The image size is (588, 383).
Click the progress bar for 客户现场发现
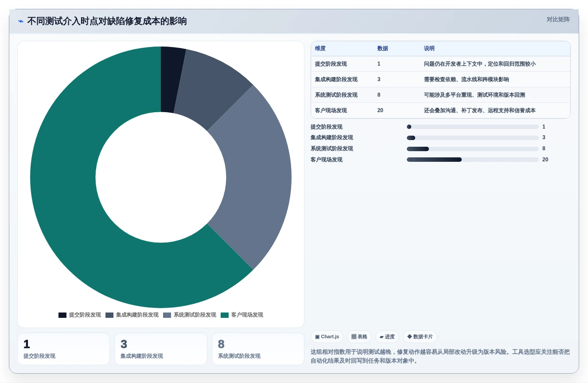coord(473,160)
